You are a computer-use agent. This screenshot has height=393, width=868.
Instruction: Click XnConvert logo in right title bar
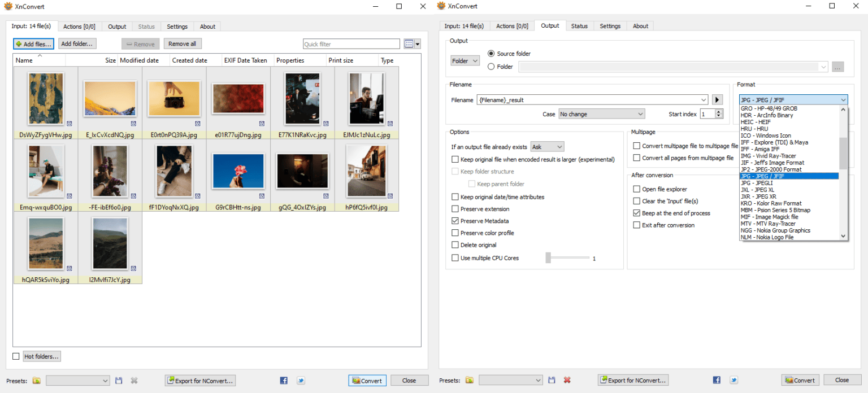pos(441,6)
